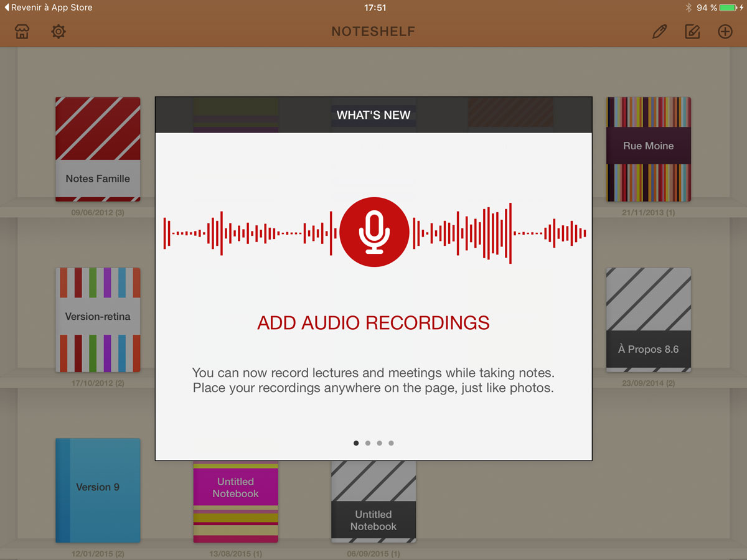
Task: Open the Version-retina notebook
Action: [98, 320]
